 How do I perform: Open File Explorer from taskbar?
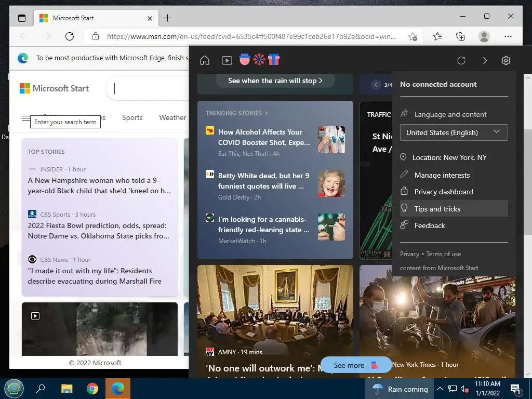pos(67,389)
